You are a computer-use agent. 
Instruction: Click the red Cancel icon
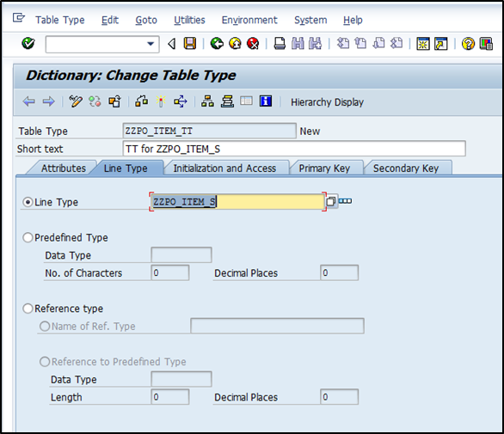(x=253, y=43)
